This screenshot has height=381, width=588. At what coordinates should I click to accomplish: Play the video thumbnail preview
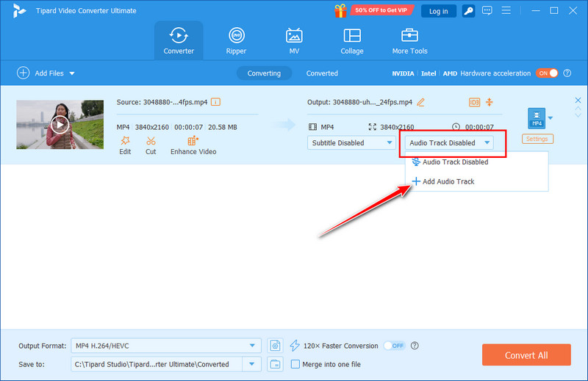(60, 124)
